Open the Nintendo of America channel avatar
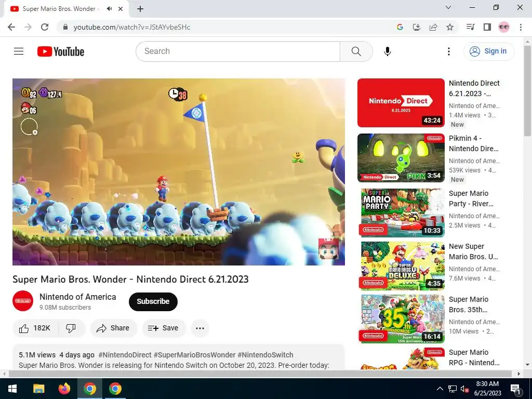 23,301
